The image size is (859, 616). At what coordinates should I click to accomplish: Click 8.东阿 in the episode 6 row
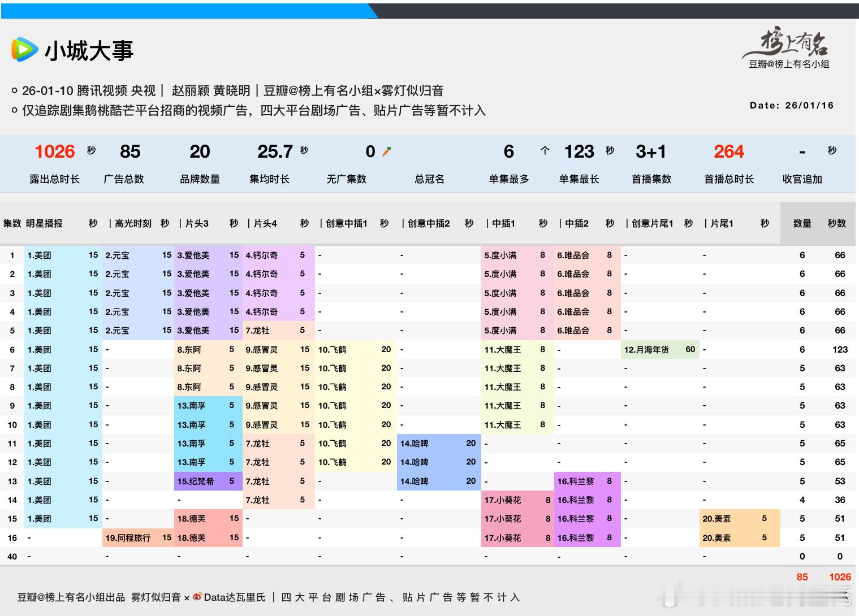click(189, 350)
